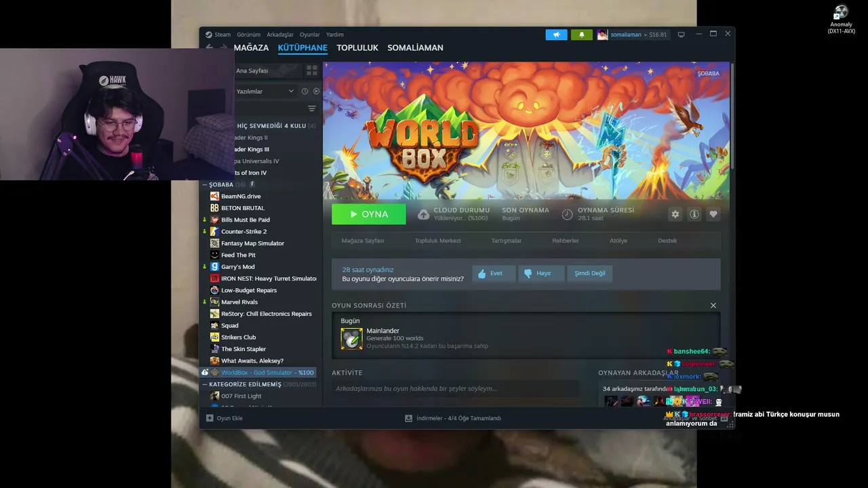This screenshot has width=868, height=488.
Task: Click the Low-Budget Repairs game icon
Action: (214, 290)
